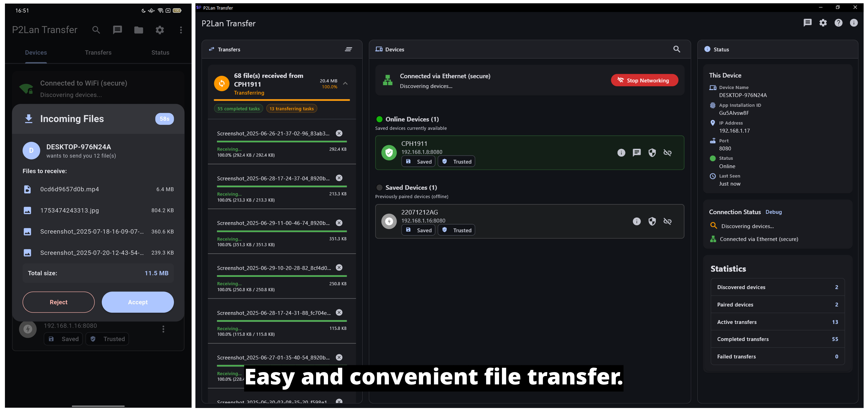Open trust shield settings for 22071212AG

[x=652, y=221]
